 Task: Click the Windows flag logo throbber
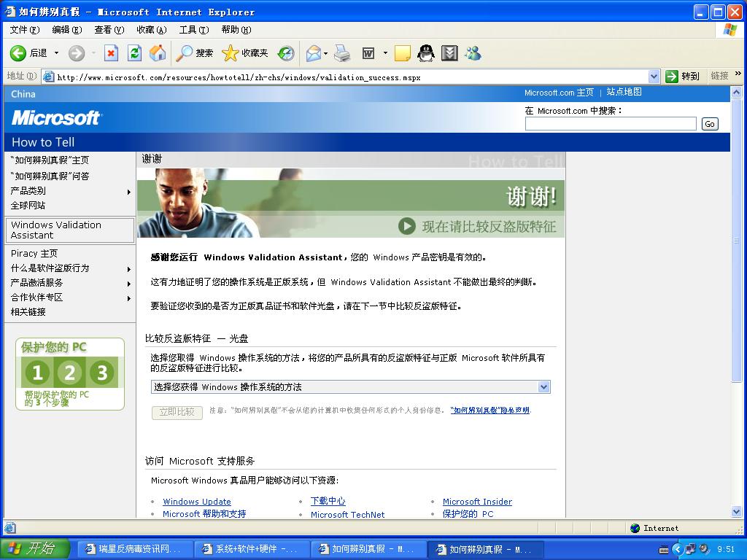[729, 30]
